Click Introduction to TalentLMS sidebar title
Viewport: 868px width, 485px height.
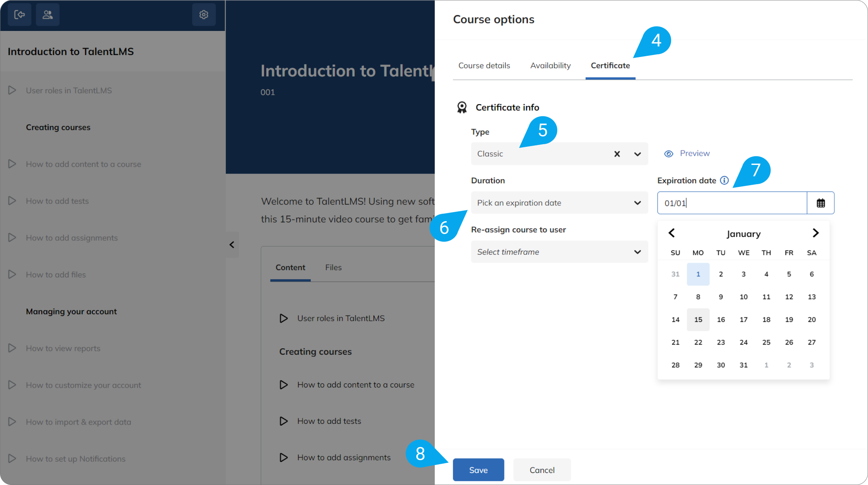tap(71, 51)
